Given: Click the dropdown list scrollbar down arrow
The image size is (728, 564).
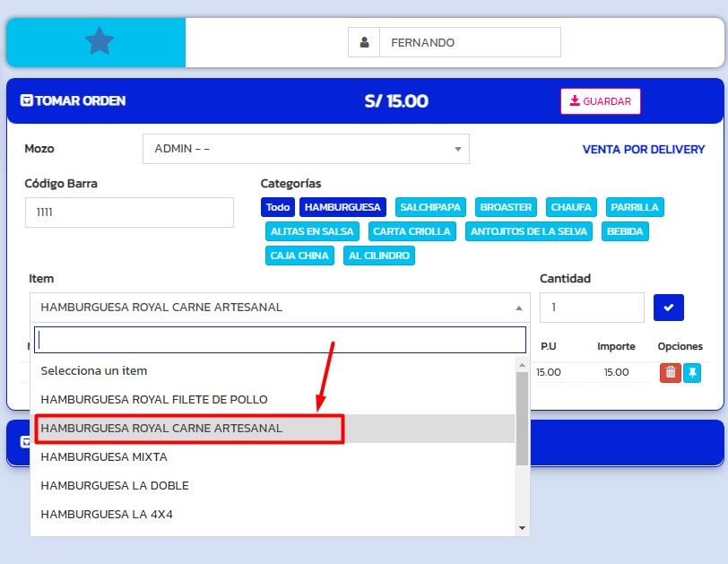Looking at the screenshot, I should coord(523,528).
